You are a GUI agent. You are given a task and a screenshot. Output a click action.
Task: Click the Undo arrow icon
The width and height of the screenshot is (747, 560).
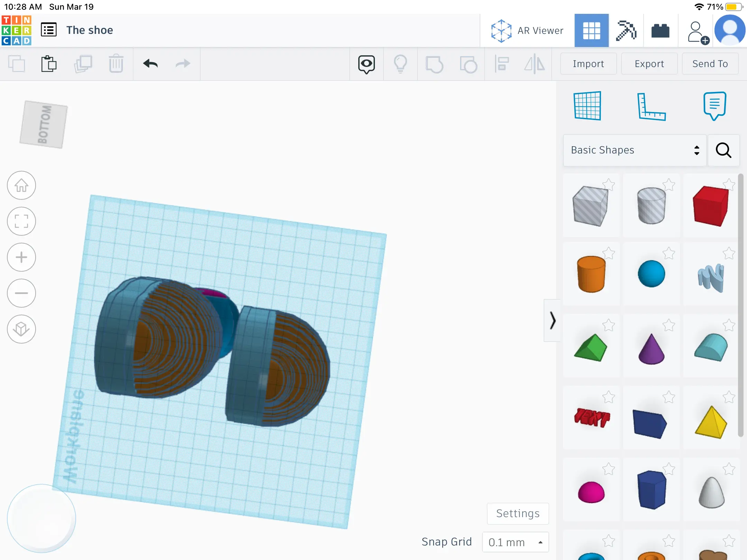click(x=150, y=64)
